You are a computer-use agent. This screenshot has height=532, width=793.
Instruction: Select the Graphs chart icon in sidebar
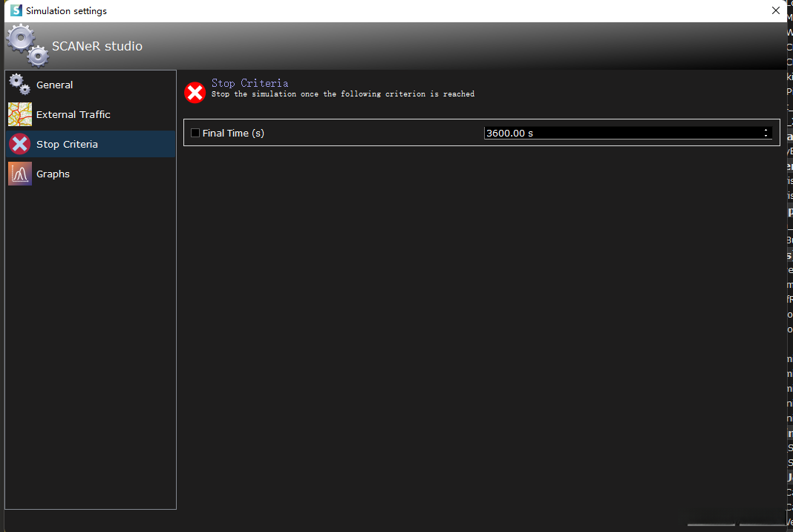pyautogui.click(x=20, y=174)
